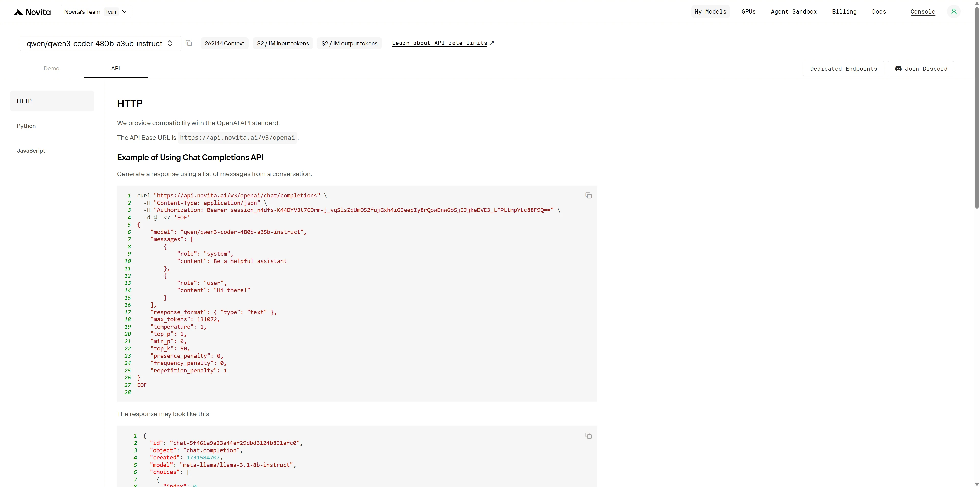Click the "max_tokens": 131072 line
Viewport: 980px width, 487px height.
click(x=185, y=319)
